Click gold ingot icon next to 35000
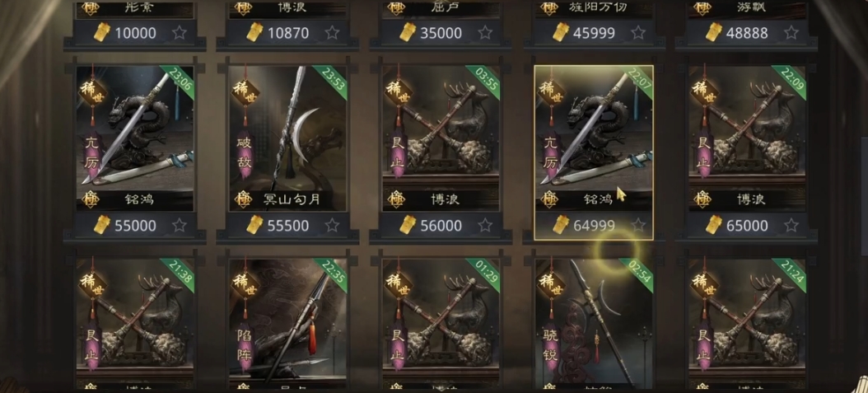868x393 pixels. [408, 33]
